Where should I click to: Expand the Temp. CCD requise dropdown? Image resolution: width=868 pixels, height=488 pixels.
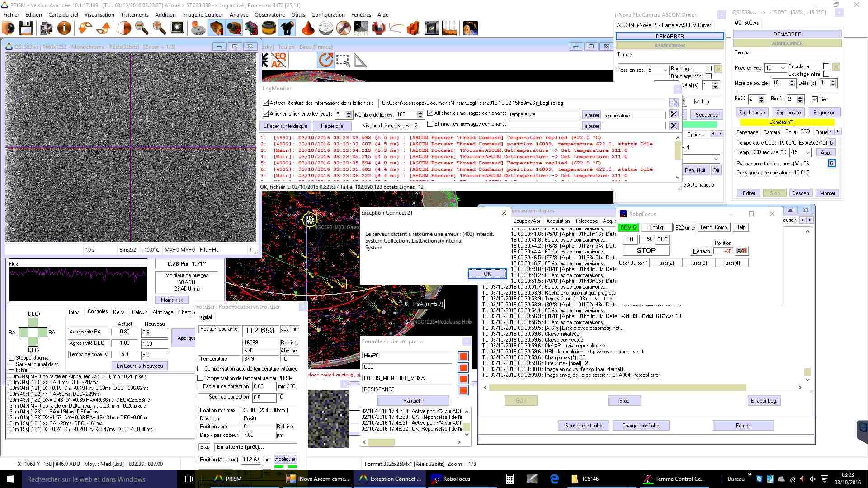807,153
